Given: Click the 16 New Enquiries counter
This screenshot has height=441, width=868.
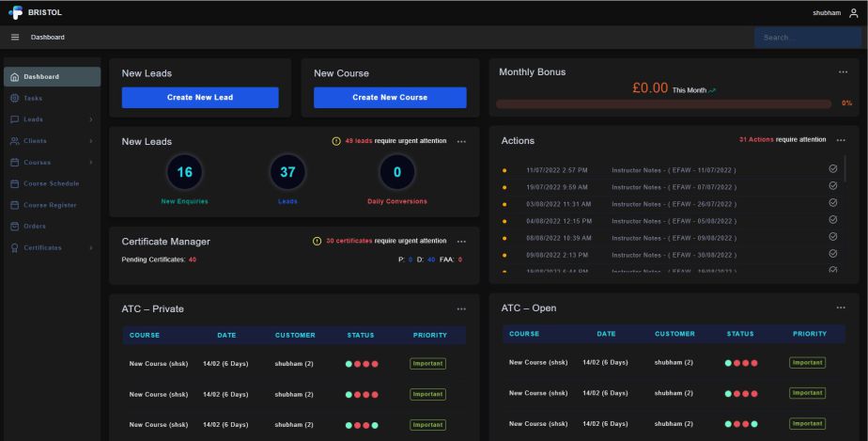Looking at the screenshot, I should pyautogui.click(x=184, y=172).
